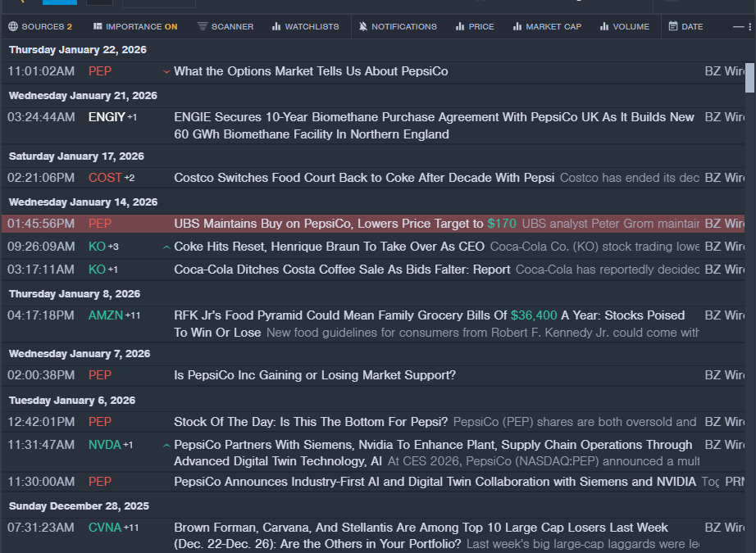Click the NVDA ticker symbol

pyautogui.click(x=104, y=445)
